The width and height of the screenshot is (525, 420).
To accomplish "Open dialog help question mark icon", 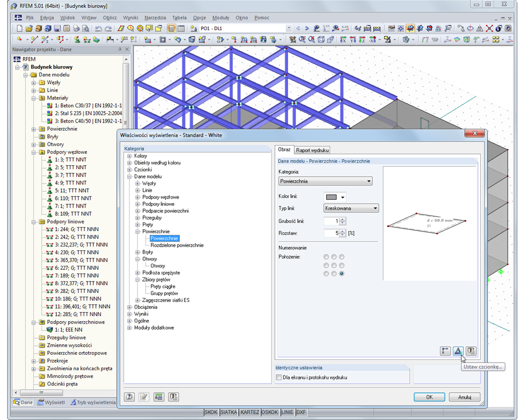I will coord(129,397).
